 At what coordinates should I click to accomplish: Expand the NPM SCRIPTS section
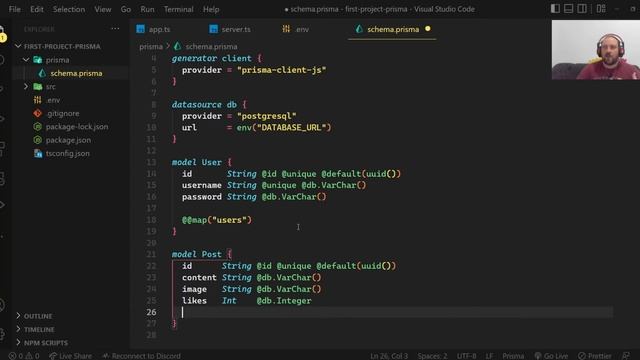coord(46,343)
